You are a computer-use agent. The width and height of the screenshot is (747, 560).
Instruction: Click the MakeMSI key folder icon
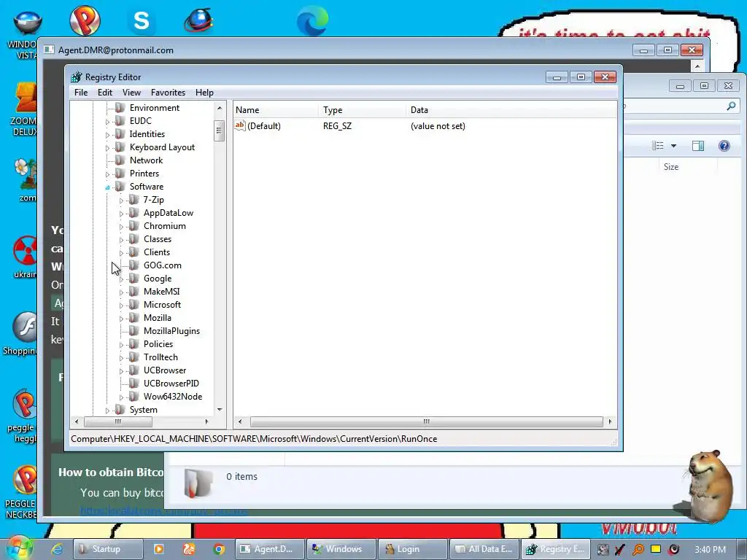134,292
